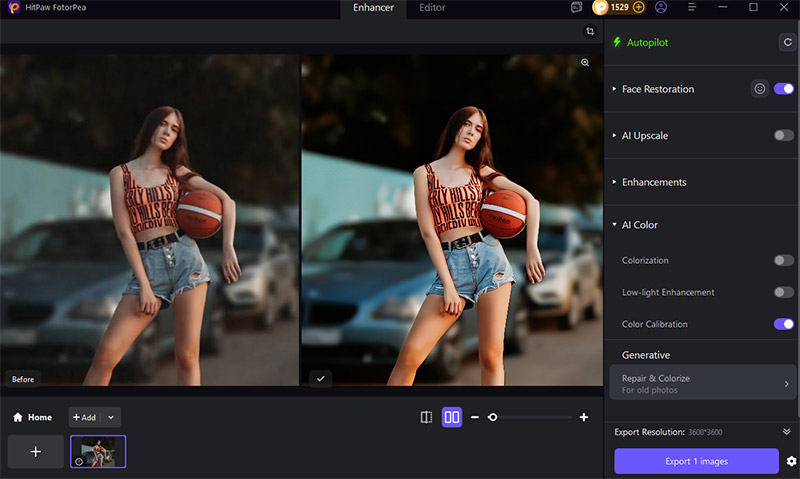Add more credits with plus coin icon
Viewport: 800px width, 479px height.
638,7
